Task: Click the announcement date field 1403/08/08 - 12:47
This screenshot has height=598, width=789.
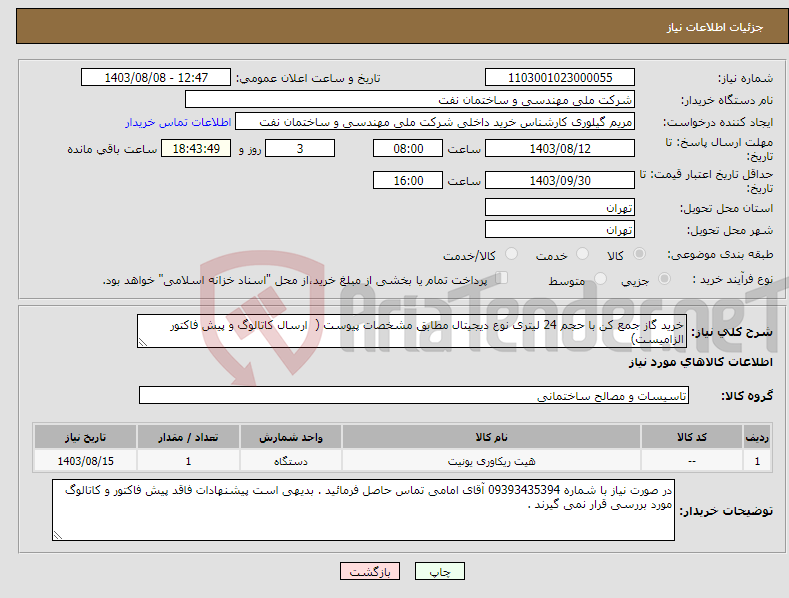Action: [x=155, y=78]
